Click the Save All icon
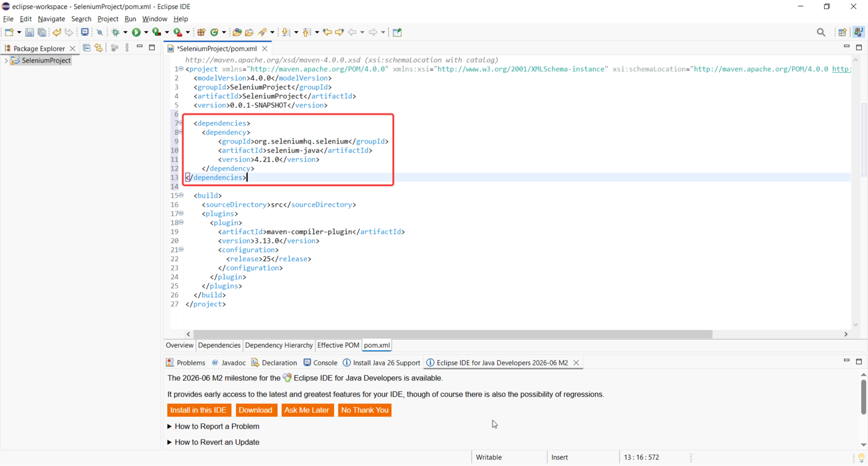Viewport: 868px width, 466px height. 42,32
